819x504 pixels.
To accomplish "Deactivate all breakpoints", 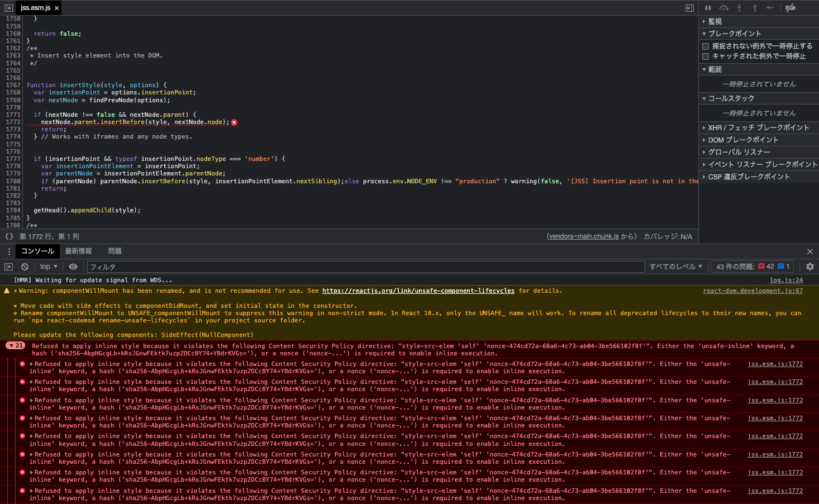I will pyautogui.click(x=791, y=8).
